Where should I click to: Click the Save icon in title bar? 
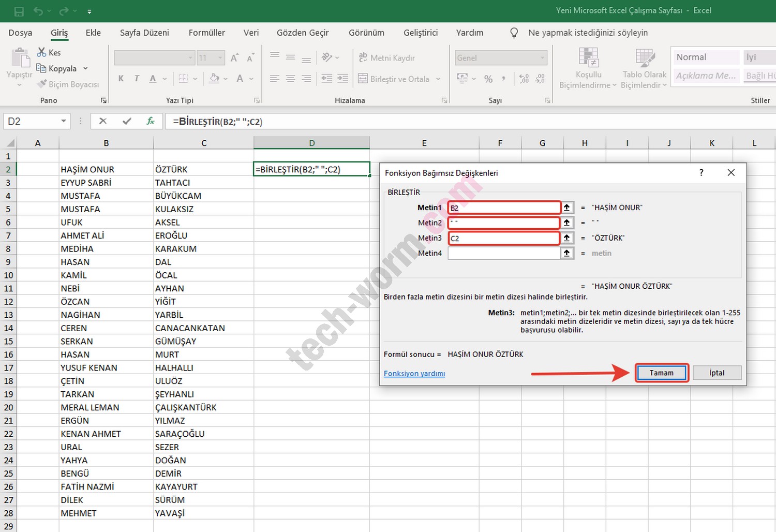click(x=19, y=11)
